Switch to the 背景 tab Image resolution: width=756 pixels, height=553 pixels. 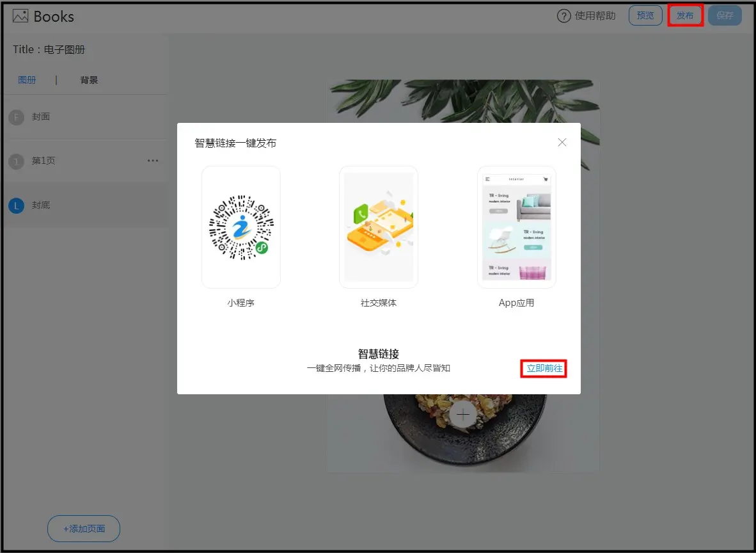tap(89, 80)
